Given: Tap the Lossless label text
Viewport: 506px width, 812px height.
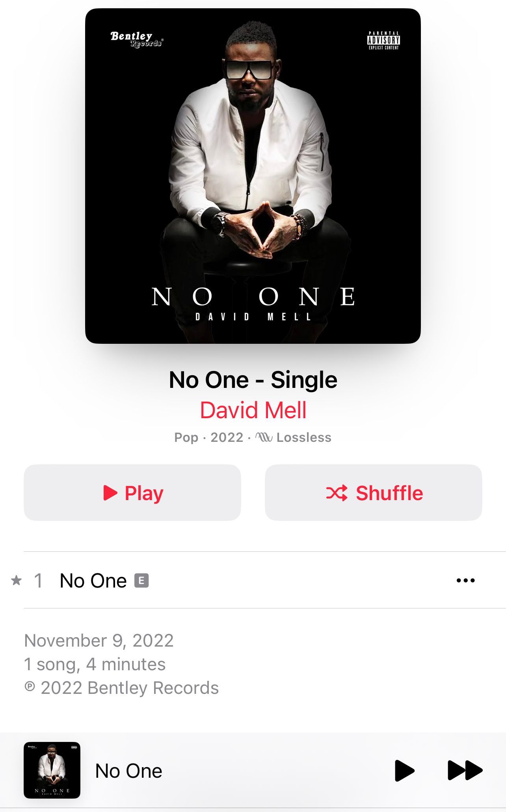Looking at the screenshot, I should point(304,437).
